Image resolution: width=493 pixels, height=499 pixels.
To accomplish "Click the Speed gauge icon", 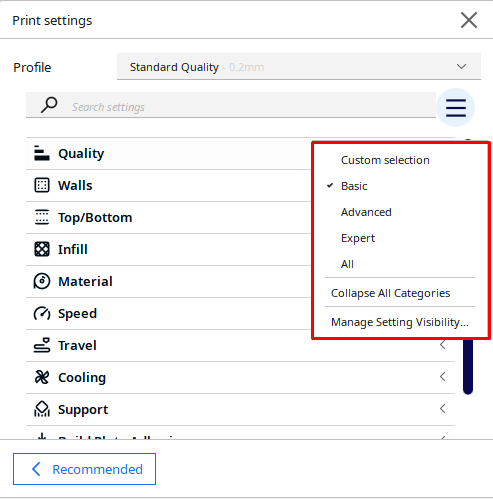I will point(42,313).
